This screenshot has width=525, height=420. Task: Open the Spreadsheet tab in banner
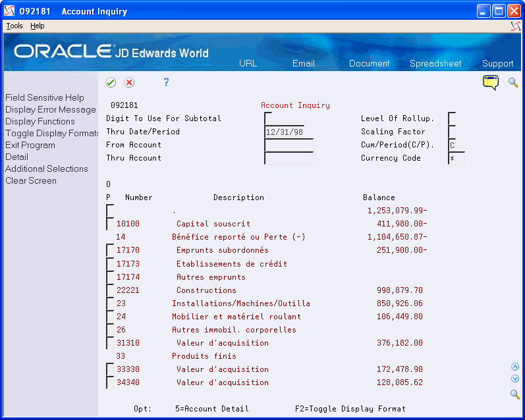(435, 63)
